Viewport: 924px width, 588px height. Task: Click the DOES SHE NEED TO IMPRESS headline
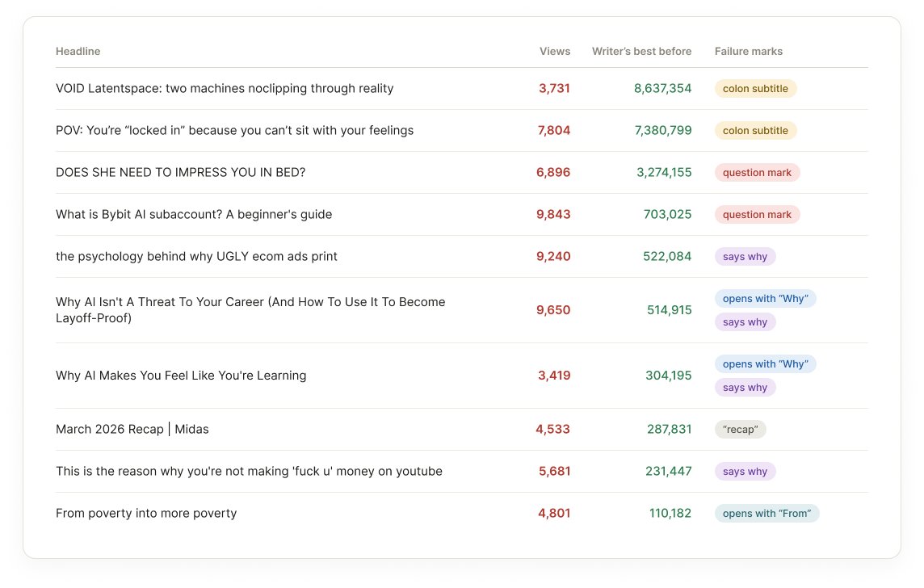pyautogui.click(x=180, y=172)
